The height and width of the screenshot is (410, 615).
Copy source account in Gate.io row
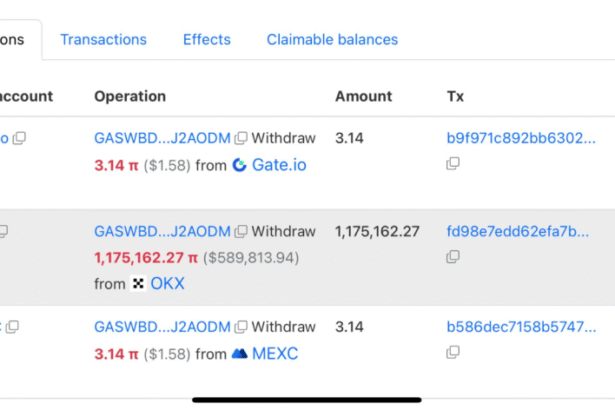tap(19, 138)
